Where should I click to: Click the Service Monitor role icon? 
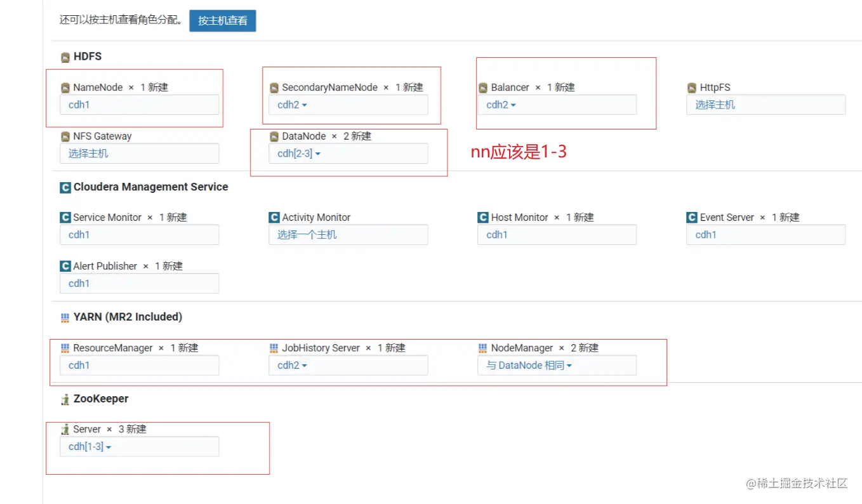click(65, 218)
